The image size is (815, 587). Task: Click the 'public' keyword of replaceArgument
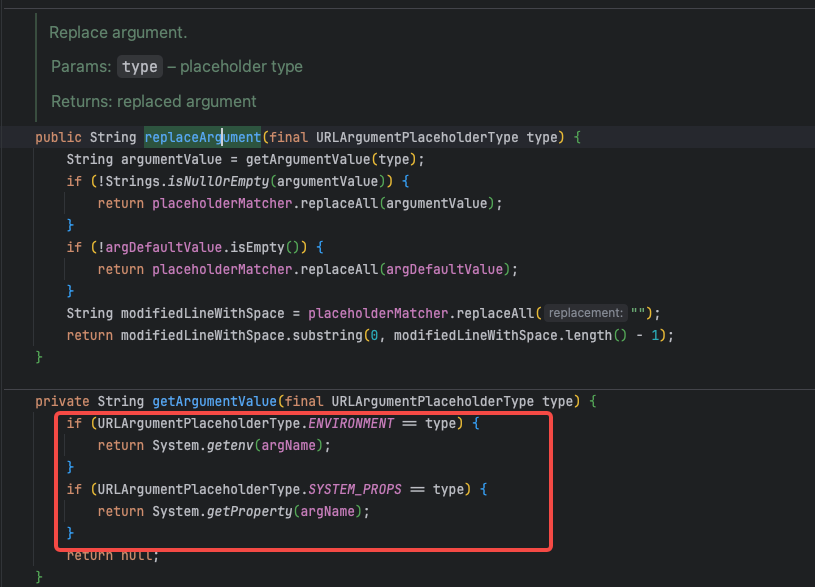[58, 137]
